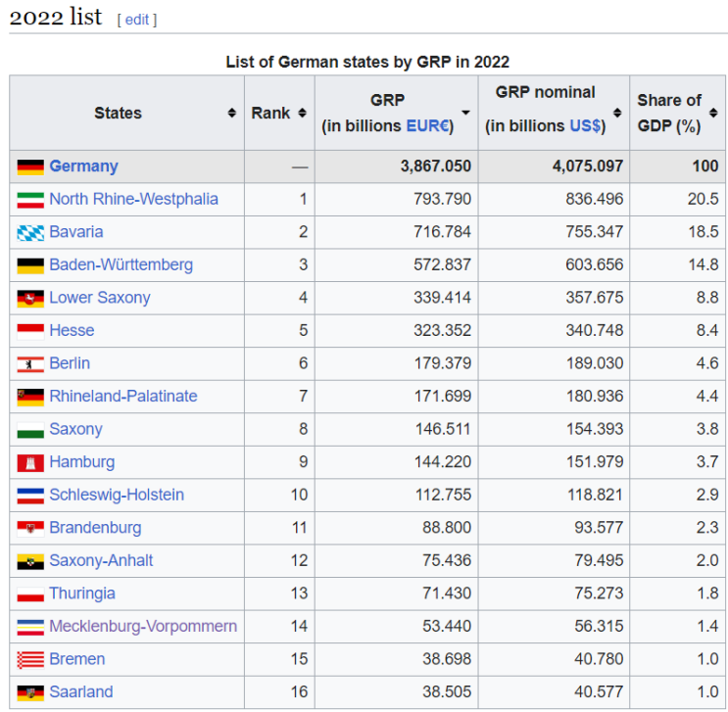Open the Baden-Württemberg article link
The height and width of the screenshot is (712, 728).
coord(121,265)
